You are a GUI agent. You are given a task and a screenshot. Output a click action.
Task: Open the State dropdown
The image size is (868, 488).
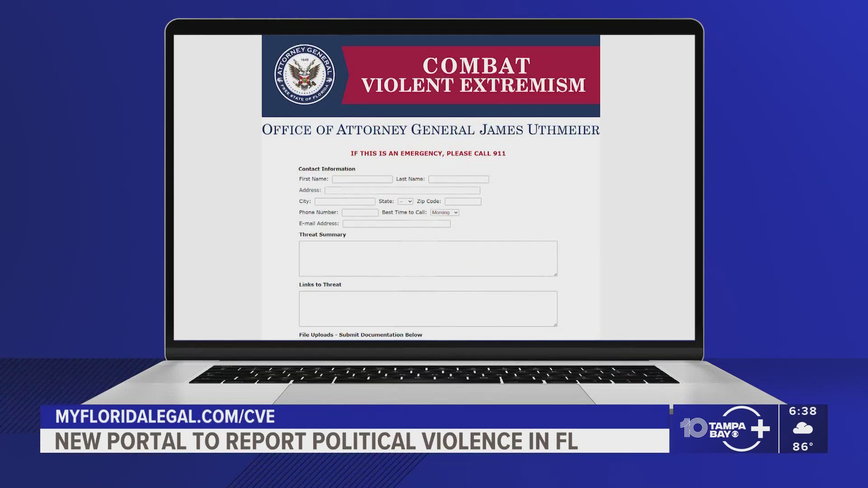406,202
